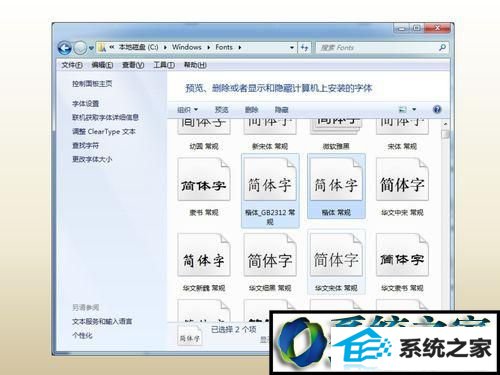
Task: Select the 幼圆 常规 font icon
Action: point(204,126)
